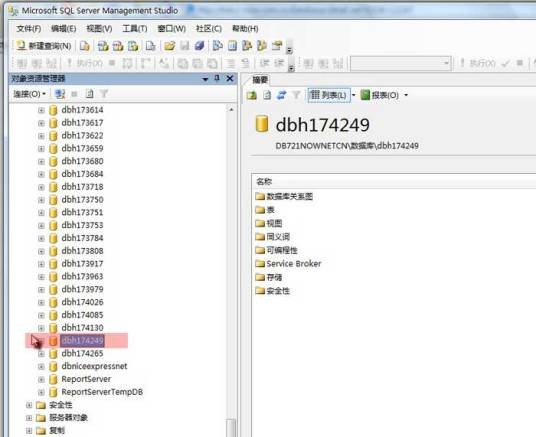536x437 pixels.
Task: Click the Save All icon
Action: (x=199, y=45)
